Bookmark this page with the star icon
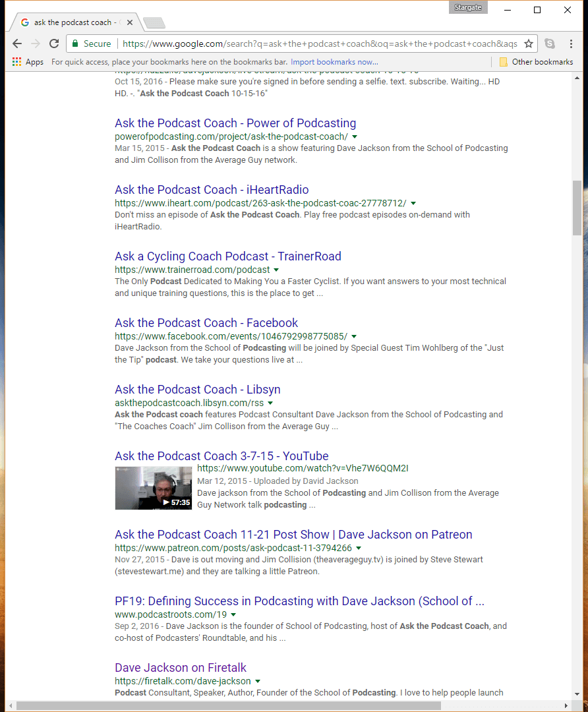 click(x=528, y=44)
